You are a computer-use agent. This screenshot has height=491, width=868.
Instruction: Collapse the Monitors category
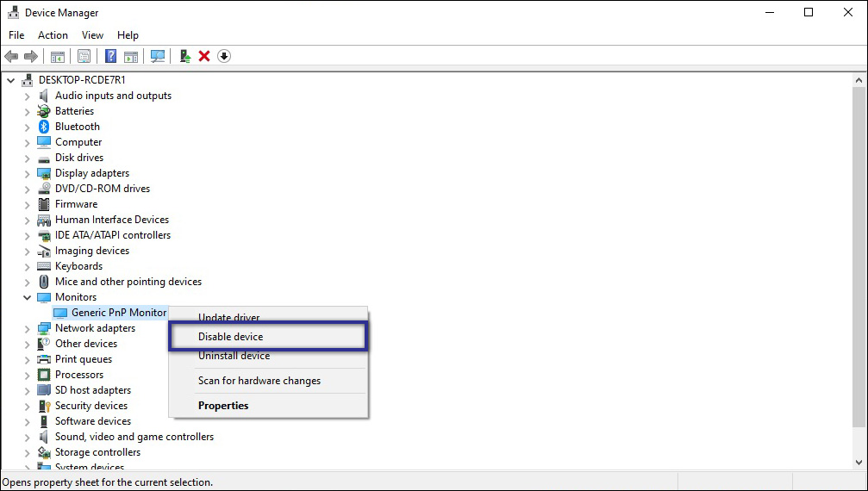[27, 297]
